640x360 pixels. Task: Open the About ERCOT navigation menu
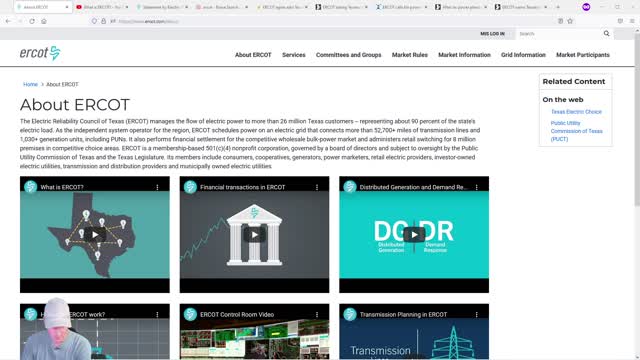click(253, 55)
